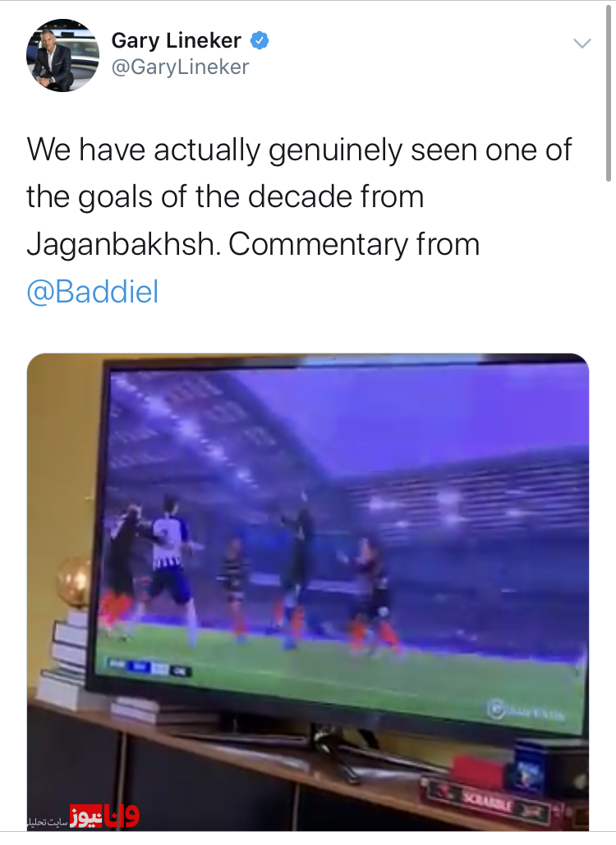This screenshot has width=616, height=845.
Task: Click the stack of books under ornament
Action: point(69,658)
